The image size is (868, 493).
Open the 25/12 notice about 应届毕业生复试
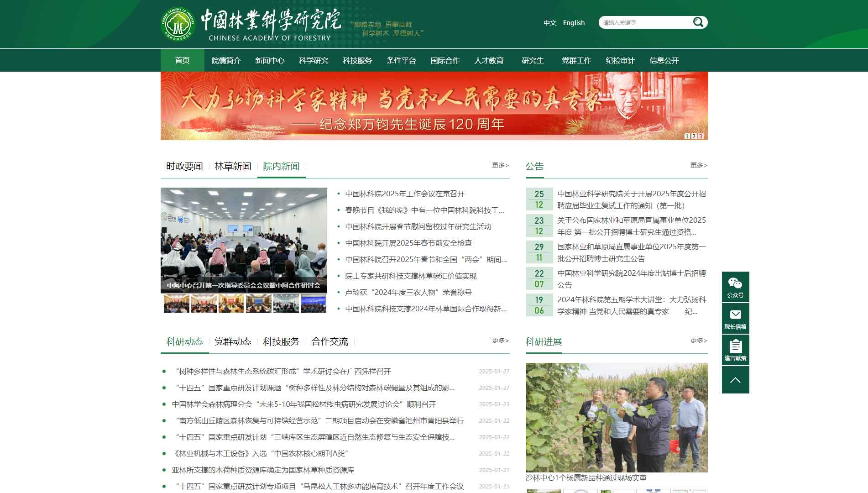(x=632, y=199)
